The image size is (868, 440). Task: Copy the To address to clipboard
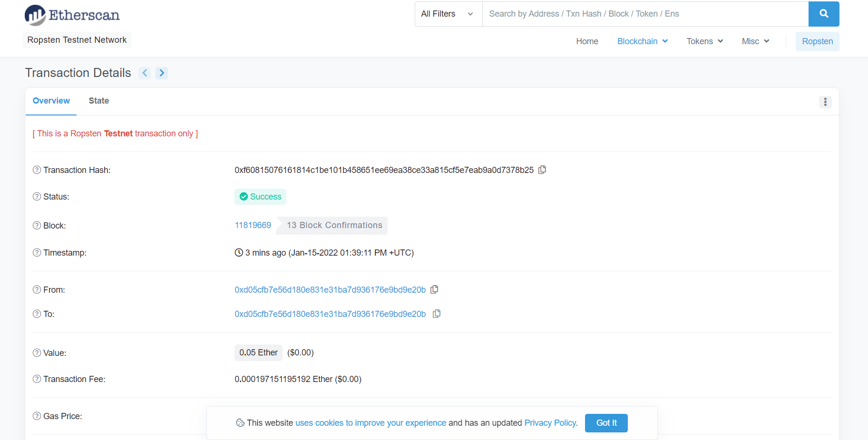pyautogui.click(x=437, y=314)
